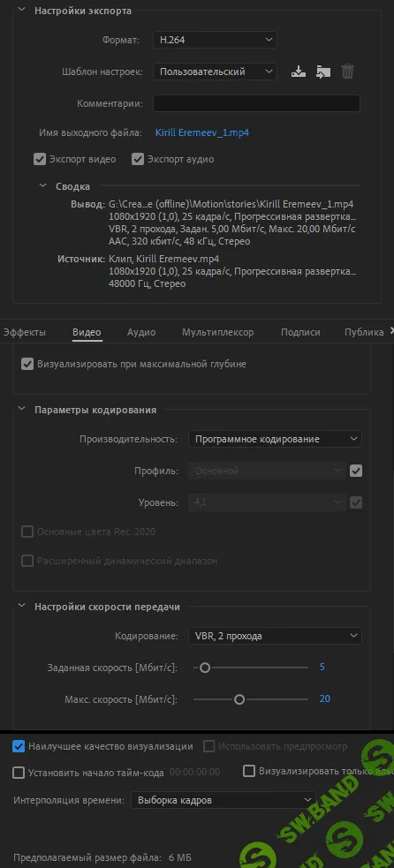Toggle the Экспорт аудио checkbox
This screenshot has height=868, width=394.
138,160
